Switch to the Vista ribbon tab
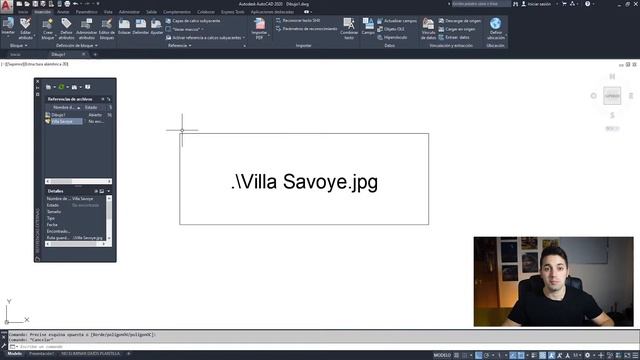Viewport: 640px width, 360px height. click(108, 12)
